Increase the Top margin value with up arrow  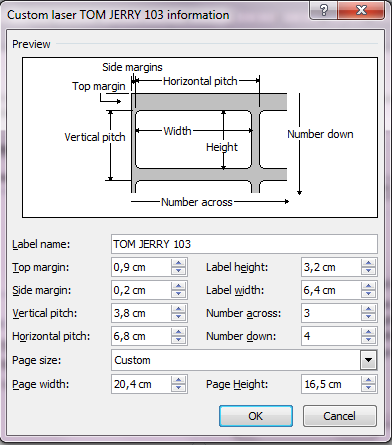tap(178, 263)
